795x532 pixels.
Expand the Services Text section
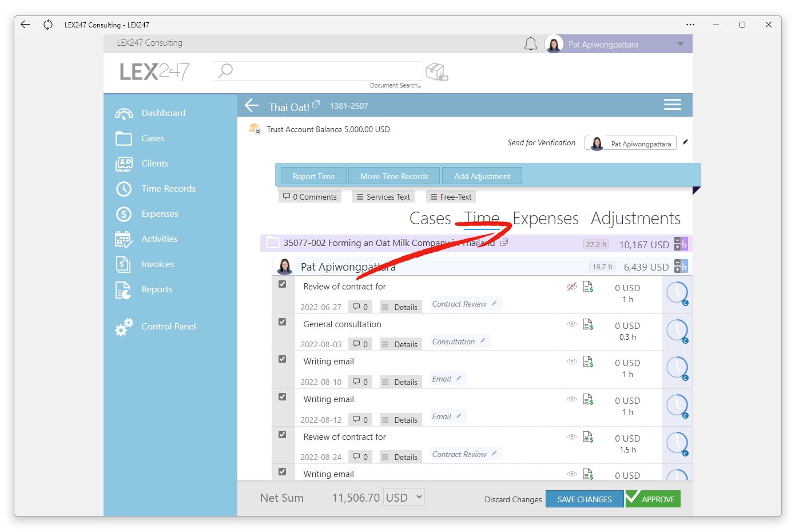click(x=383, y=196)
